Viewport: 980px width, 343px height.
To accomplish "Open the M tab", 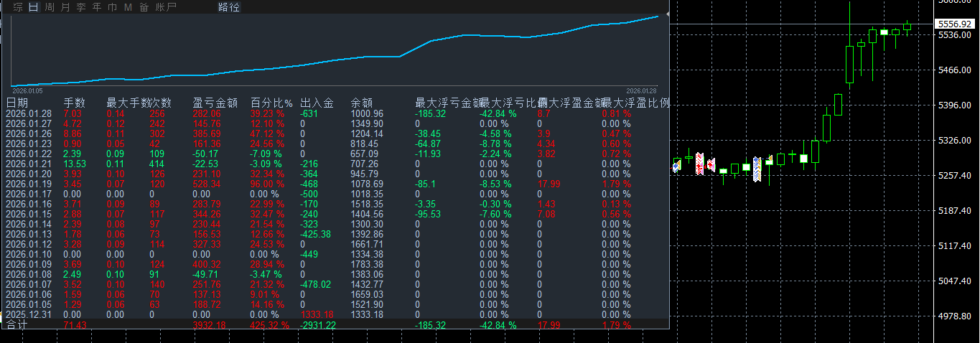I will click(x=128, y=7).
